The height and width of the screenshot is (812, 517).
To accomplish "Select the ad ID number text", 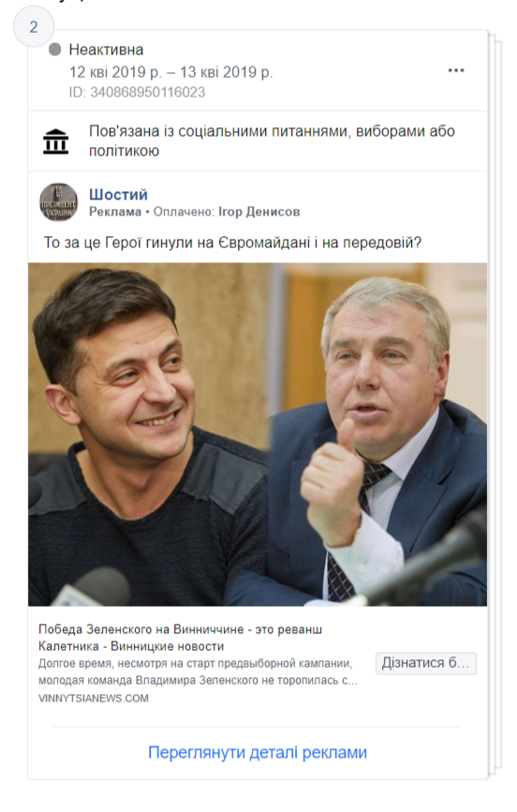I will click(x=138, y=92).
